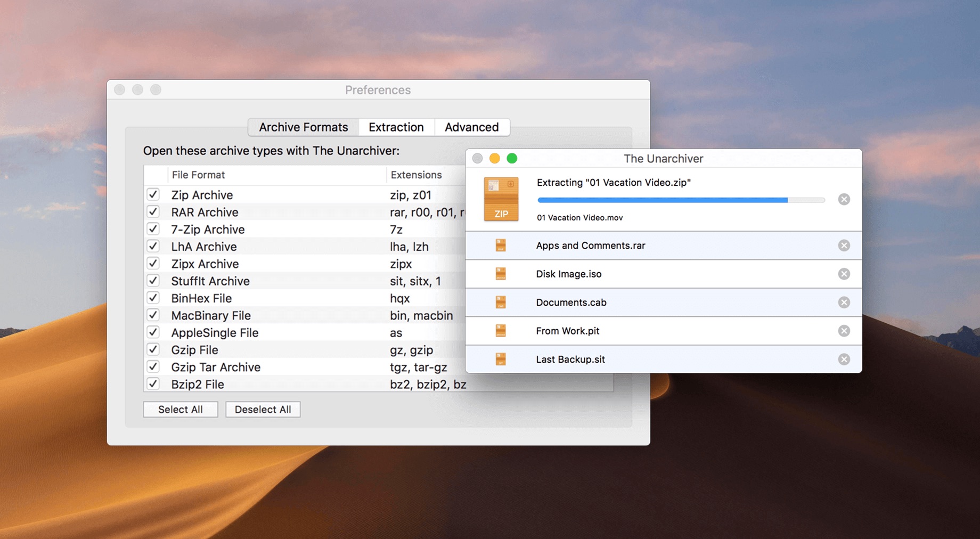This screenshot has height=539, width=980.
Task: Click the Deselect All button
Action: pyautogui.click(x=263, y=409)
